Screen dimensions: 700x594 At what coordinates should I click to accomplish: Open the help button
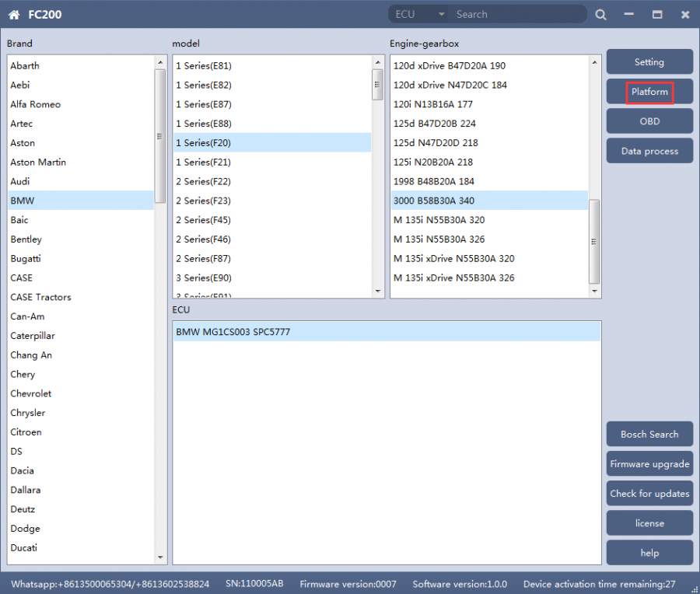(x=649, y=553)
